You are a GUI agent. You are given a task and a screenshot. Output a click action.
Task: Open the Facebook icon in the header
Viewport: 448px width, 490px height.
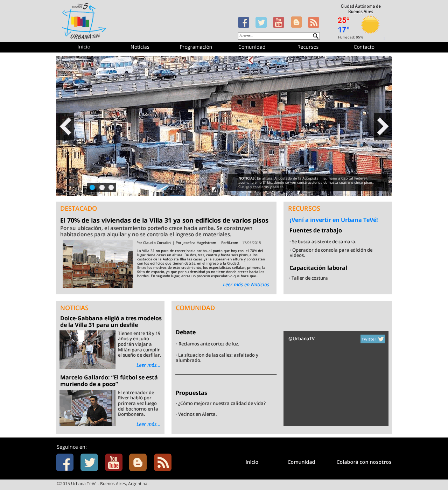(x=244, y=22)
